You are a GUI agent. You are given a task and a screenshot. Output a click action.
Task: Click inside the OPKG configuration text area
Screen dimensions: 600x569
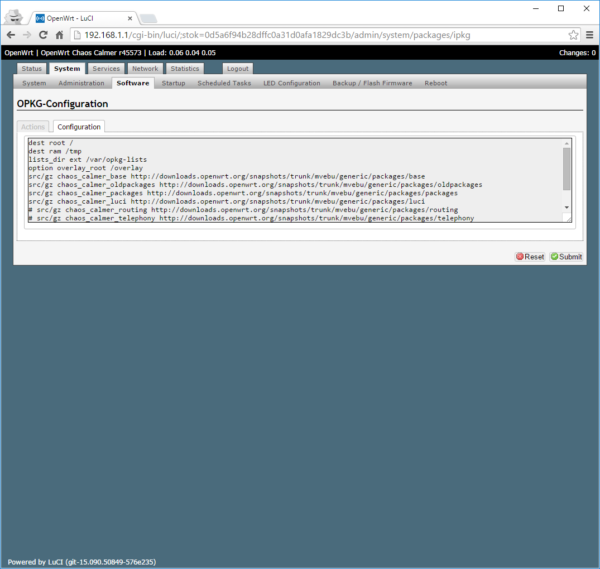(290, 180)
